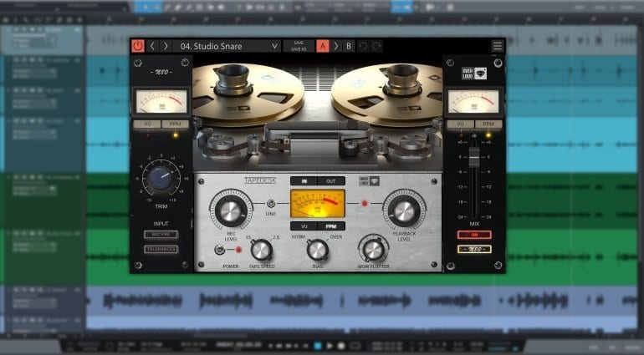Viewport: 644px width, 355px height.
Task: Click the PLAYBACK LEVEL knob
Action: coord(404,211)
